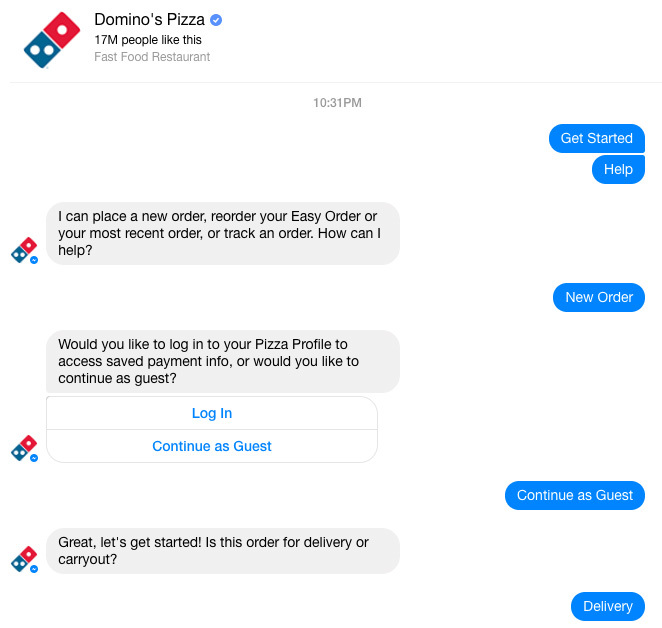Select the Get Started message bubble

pos(596,138)
